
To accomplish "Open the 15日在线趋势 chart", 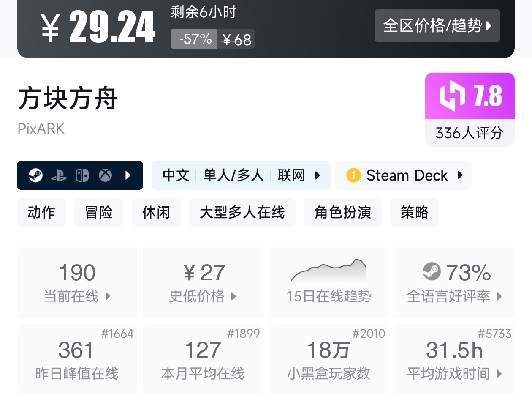I will 328,282.
